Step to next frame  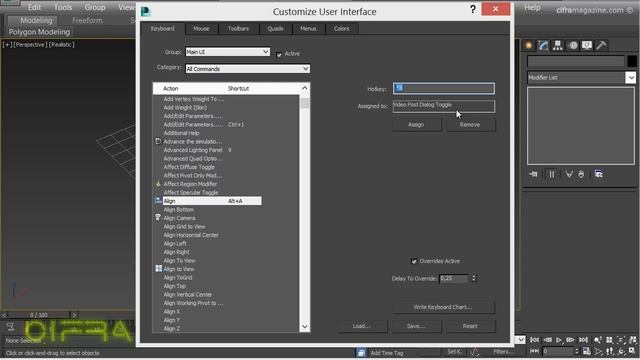click(x=570, y=340)
